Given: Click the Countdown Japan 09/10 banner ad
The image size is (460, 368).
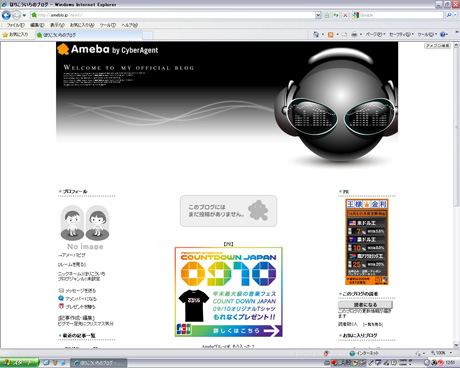Looking at the screenshot, I should (x=229, y=292).
